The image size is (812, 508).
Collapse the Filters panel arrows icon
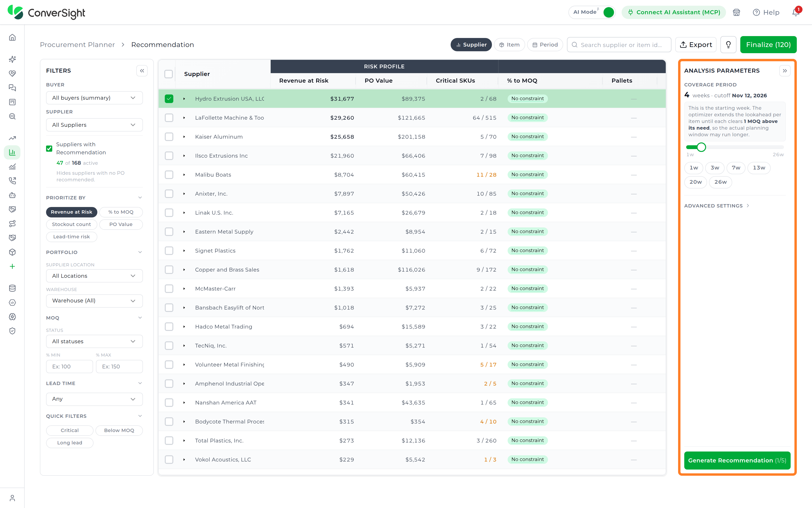pyautogui.click(x=142, y=71)
